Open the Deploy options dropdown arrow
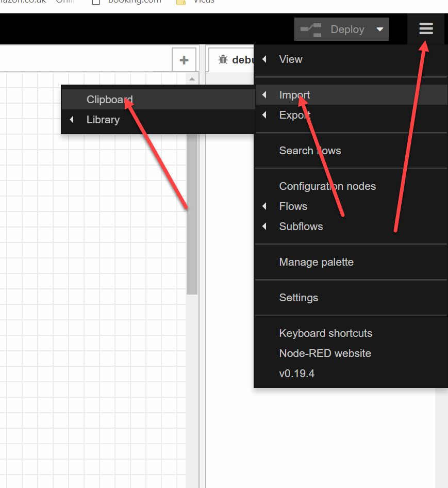 [x=380, y=29]
